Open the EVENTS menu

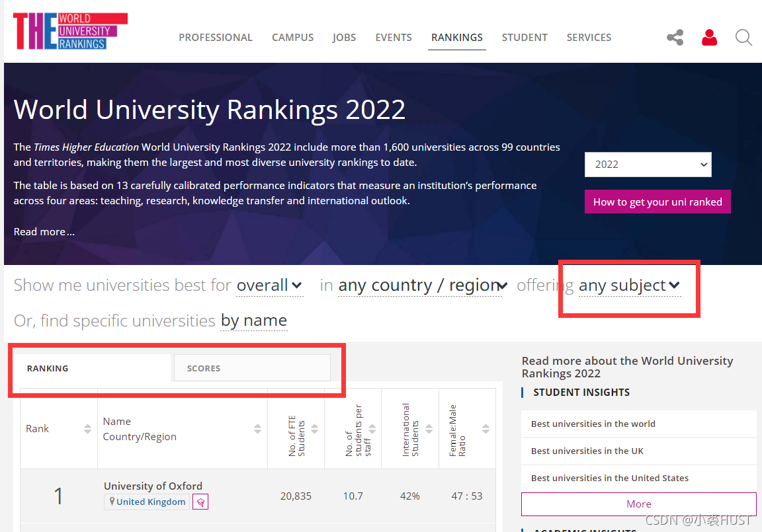click(393, 38)
